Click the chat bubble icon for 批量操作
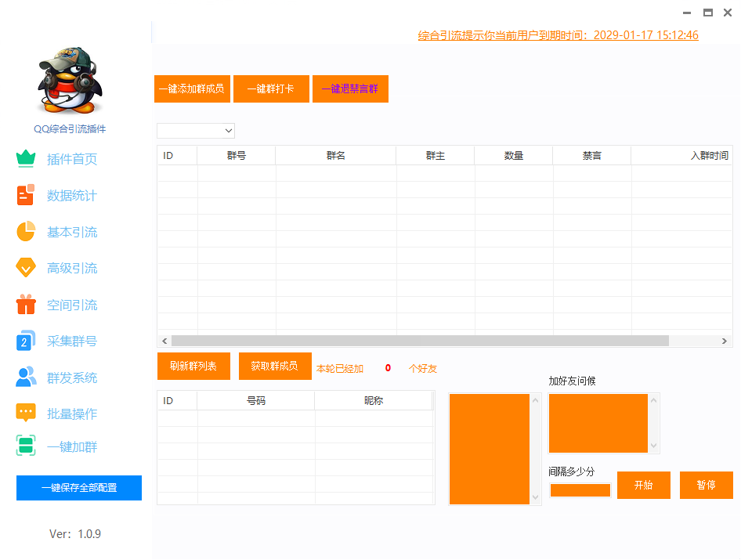This screenshot has width=741, height=560. click(26, 413)
